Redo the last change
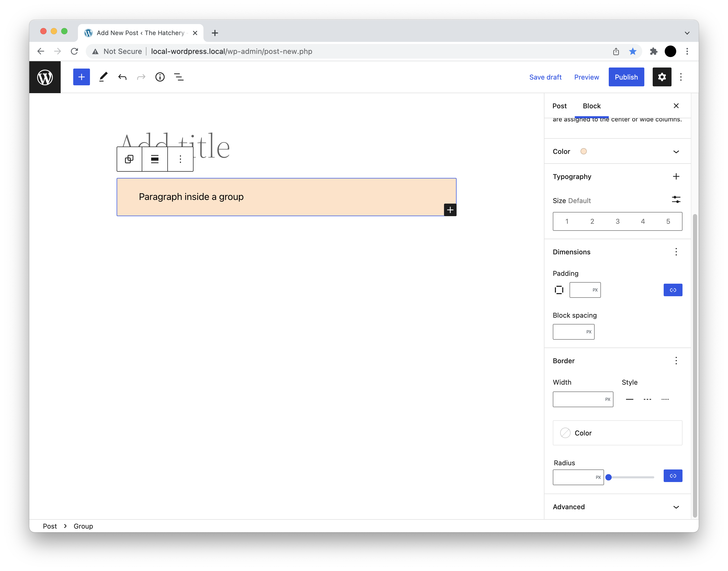The image size is (728, 571). pyautogui.click(x=141, y=77)
